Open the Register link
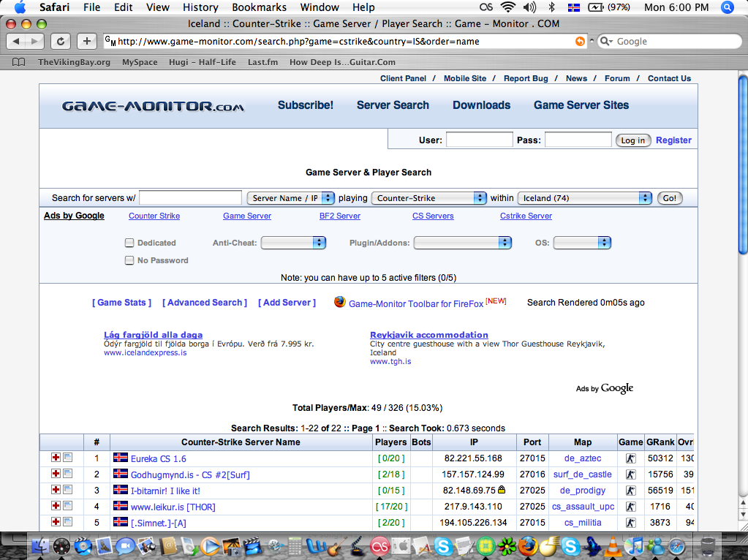The image size is (748, 560). click(x=673, y=140)
